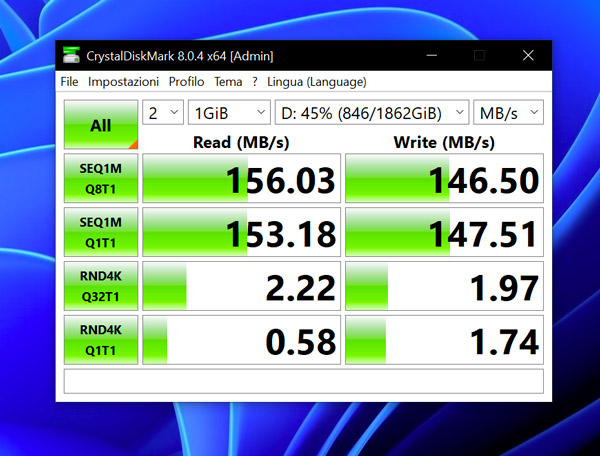Click the RND4K Q1T1 read value 0.58
Image resolution: width=600 pixels, height=456 pixels.
click(x=241, y=340)
